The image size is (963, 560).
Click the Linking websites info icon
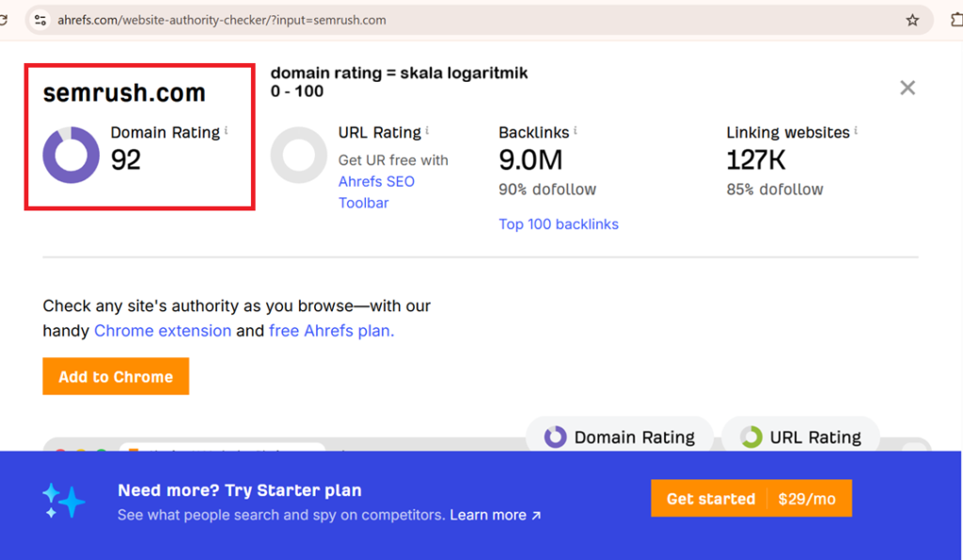coord(856,131)
